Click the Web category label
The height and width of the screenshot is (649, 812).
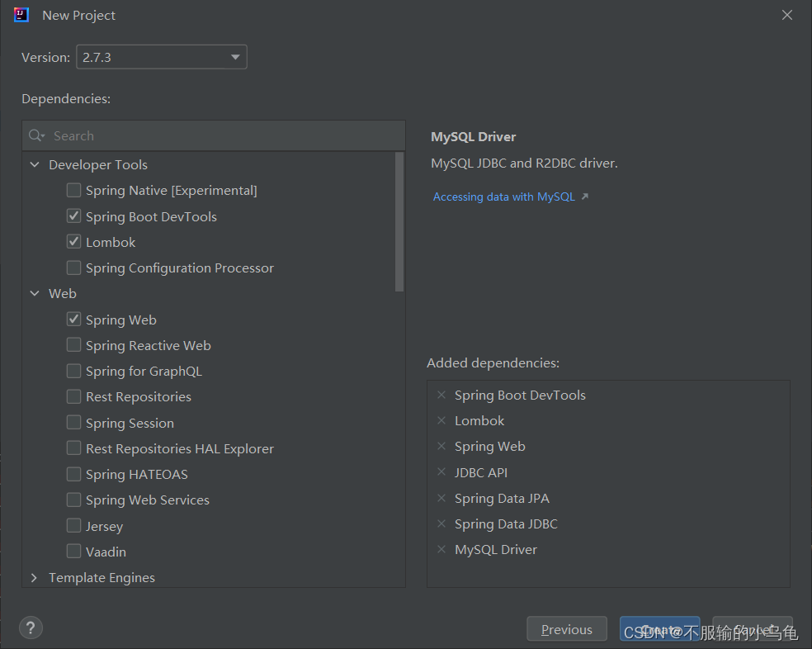point(63,293)
